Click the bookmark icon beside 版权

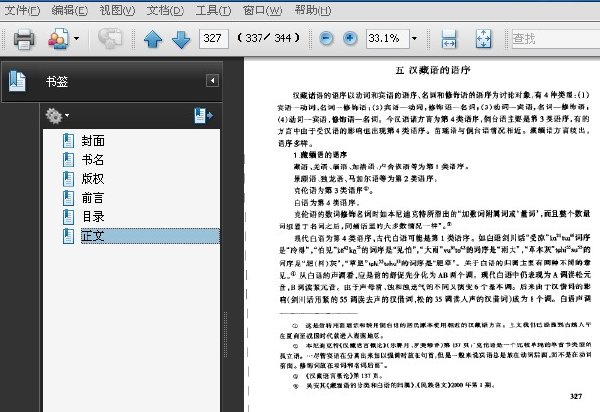click(68, 179)
